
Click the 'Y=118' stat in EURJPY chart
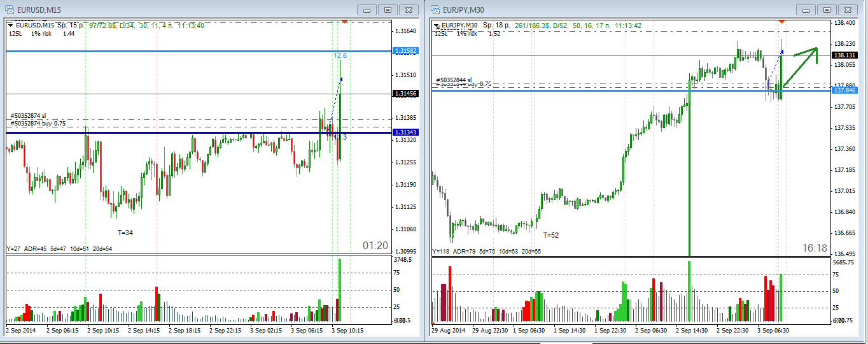click(x=442, y=251)
